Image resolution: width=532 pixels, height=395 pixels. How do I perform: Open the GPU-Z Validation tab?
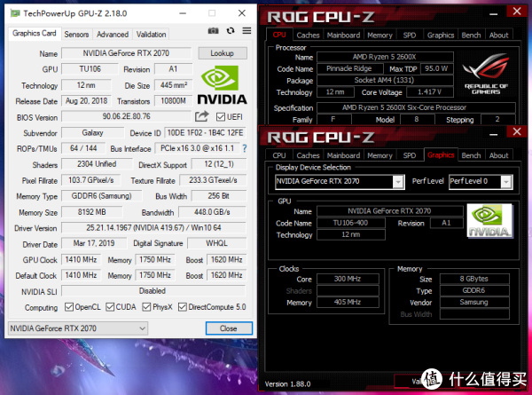151,35
